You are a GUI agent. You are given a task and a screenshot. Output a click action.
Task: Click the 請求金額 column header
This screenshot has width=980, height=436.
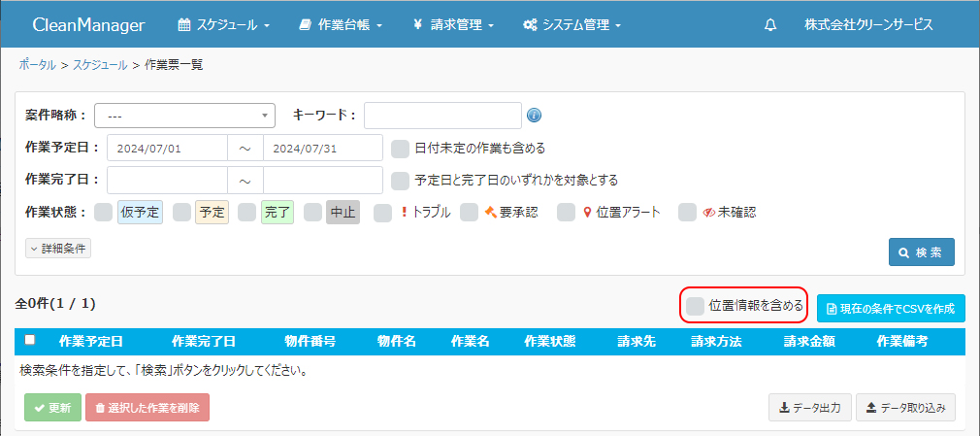809,342
